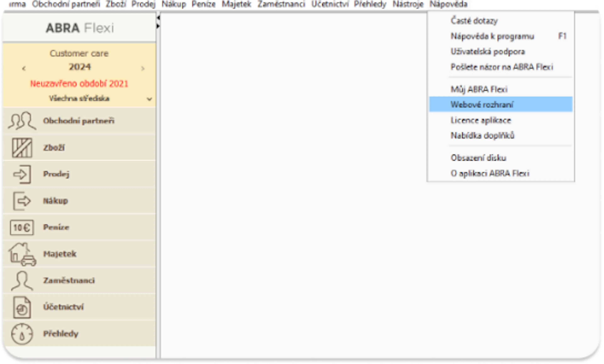Click the Obchodní partneři people icon in sidebar

click(x=22, y=121)
